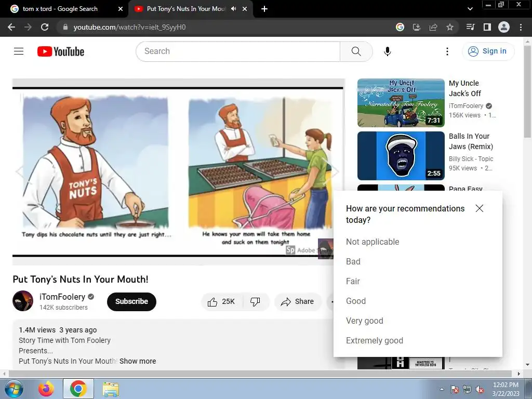Open a new browser tab
The height and width of the screenshot is (399, 532).
264,9
